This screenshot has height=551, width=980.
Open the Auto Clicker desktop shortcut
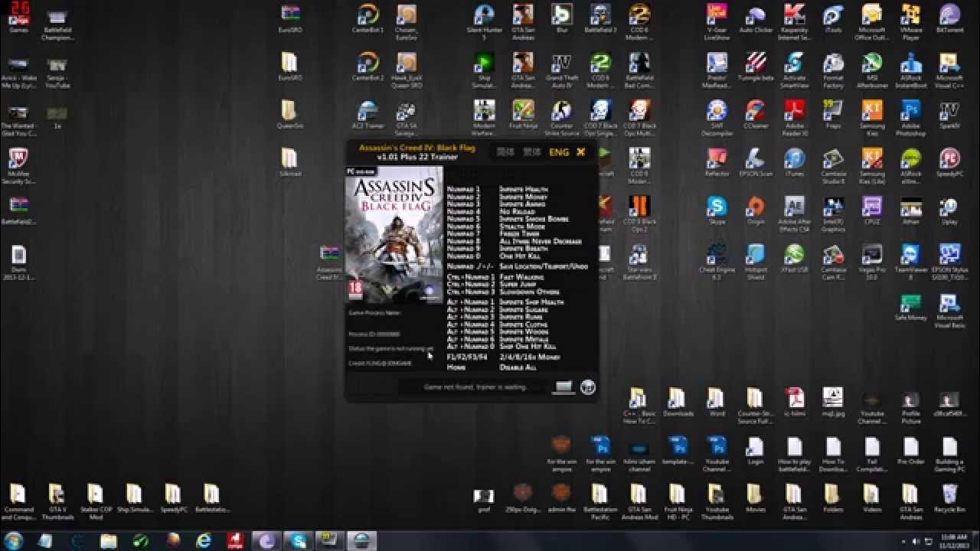tap(755, 19)
